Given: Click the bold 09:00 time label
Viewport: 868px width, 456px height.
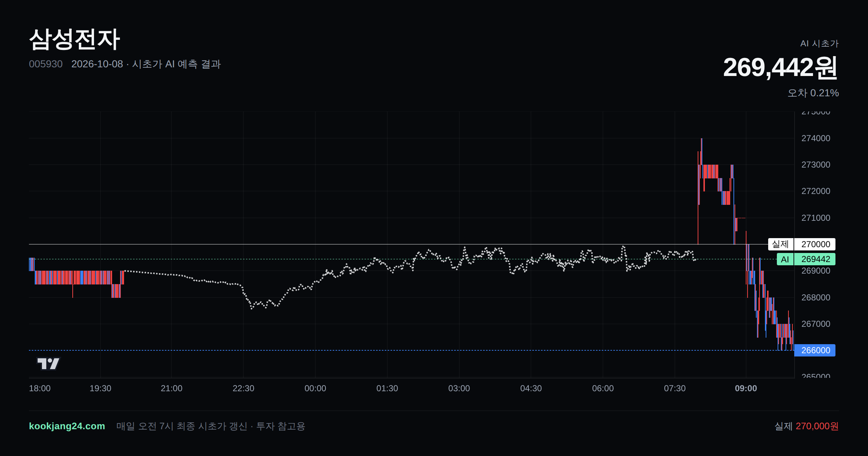Looking at the screenshot, I should click(x=746, y=388).
